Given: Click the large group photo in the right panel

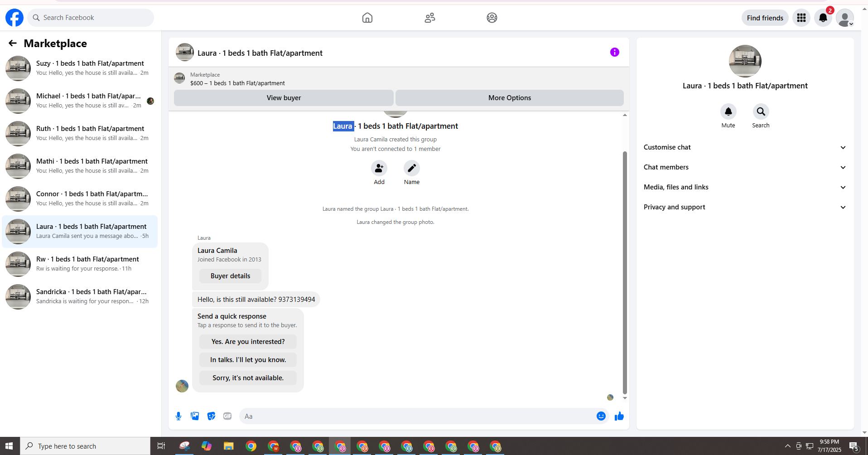Looking at the screenshot, I should click(745, 61).
